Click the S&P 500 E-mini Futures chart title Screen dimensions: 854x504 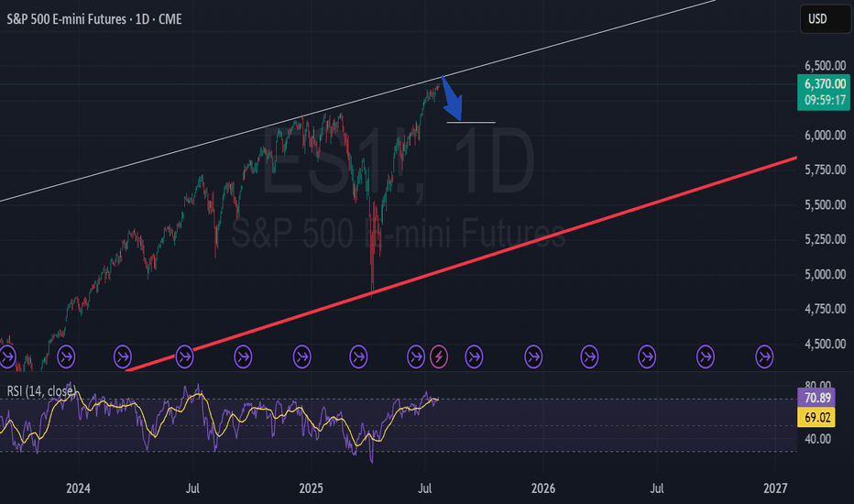(x=94, y=19)
